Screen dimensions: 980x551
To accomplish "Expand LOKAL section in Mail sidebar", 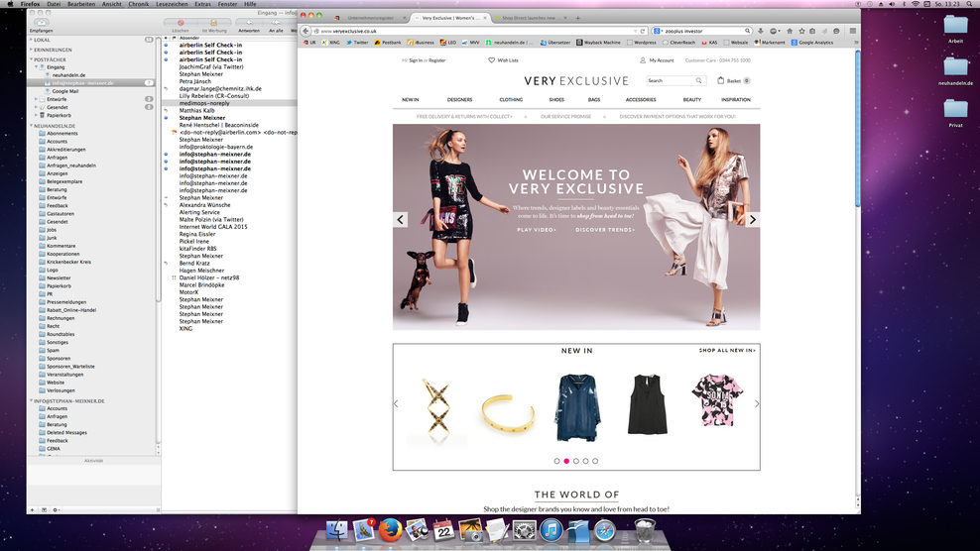I will (x=32, y=40).
